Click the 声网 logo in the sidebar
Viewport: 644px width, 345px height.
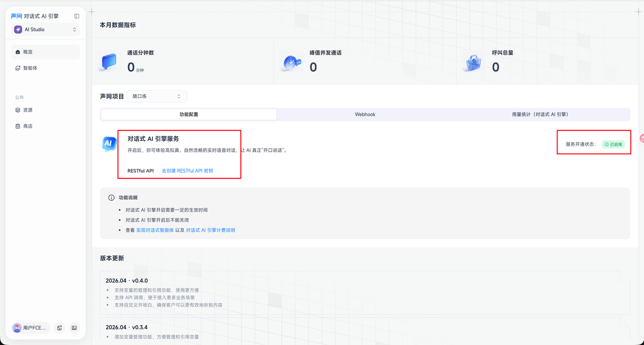coord(17,16)
